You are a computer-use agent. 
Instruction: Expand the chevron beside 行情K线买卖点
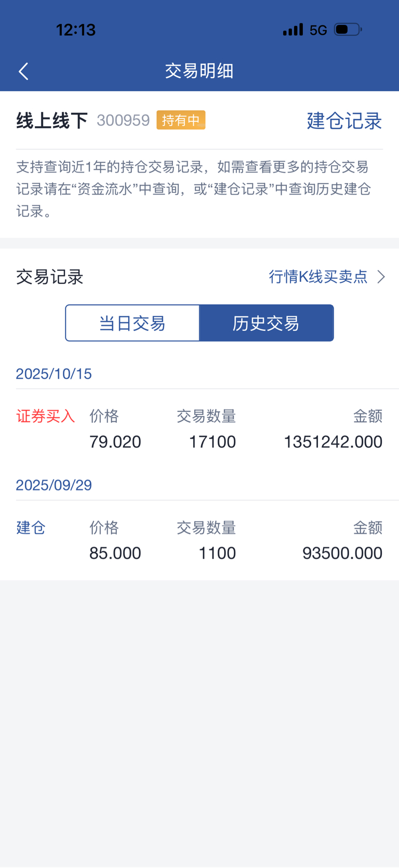381,277
